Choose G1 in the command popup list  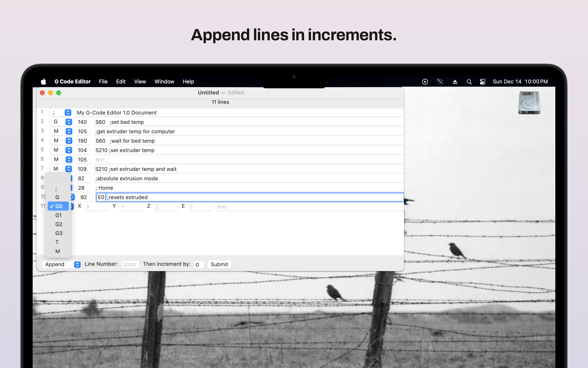click(58, 215)
